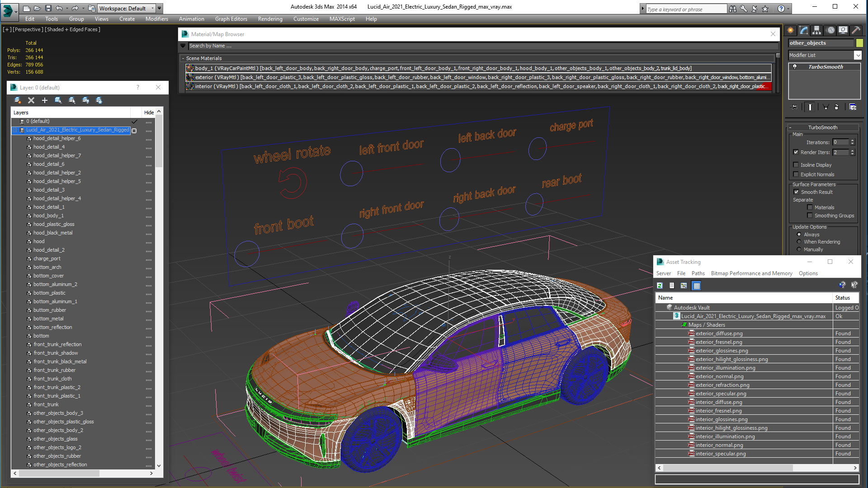The width and height of the screenshot is (868, 488).
Task: Open the Redo history dropdown arrow
Action: pos(83,8)
